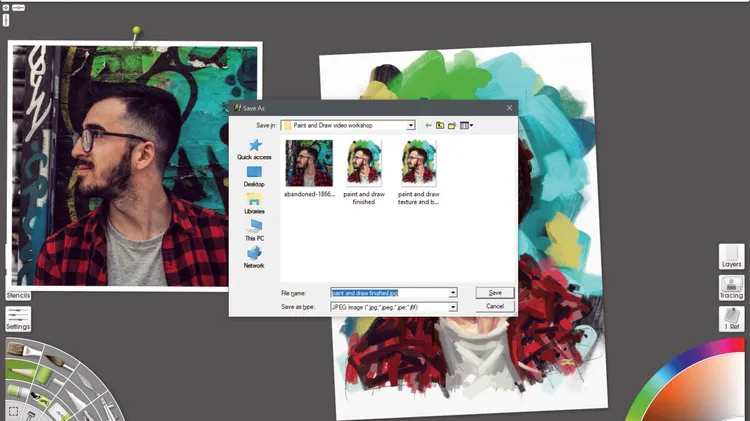Select the selection marquee tool
The width and height of the screenshot is (750, 421).
tap(13, 411)
